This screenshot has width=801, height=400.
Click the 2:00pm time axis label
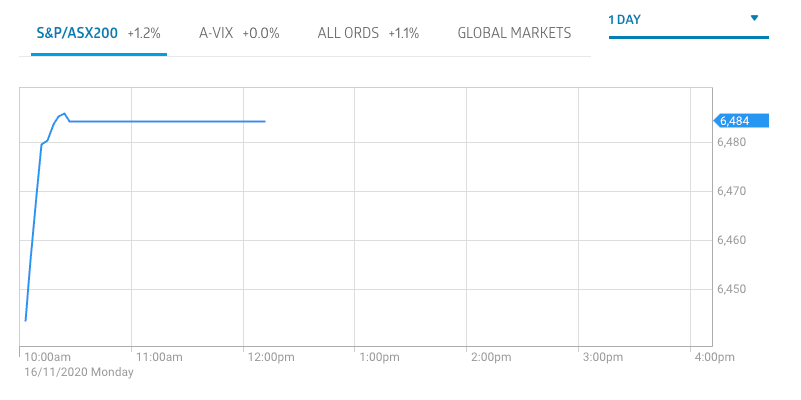[491, 357]
